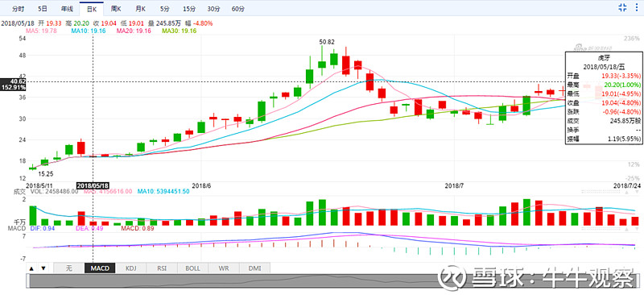Select the MACD indicator button
The width and height of the screenshot is (644, 295).
coord(100,268)
